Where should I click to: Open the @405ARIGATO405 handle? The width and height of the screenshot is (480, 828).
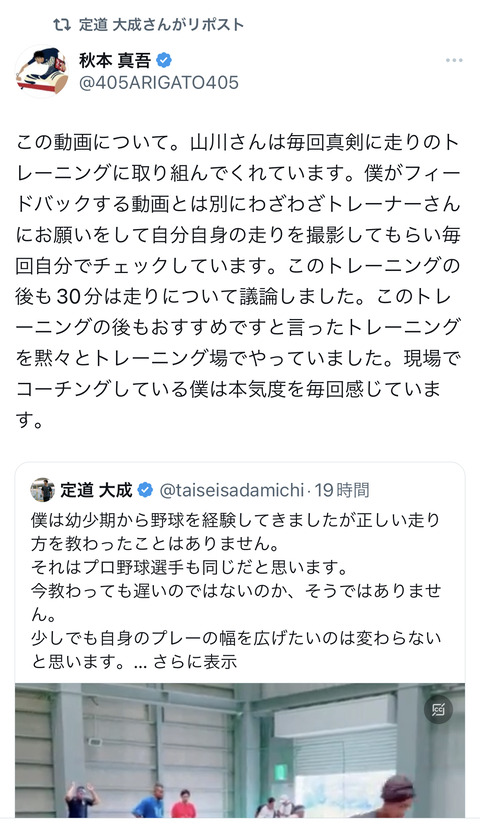coord(158,83)
